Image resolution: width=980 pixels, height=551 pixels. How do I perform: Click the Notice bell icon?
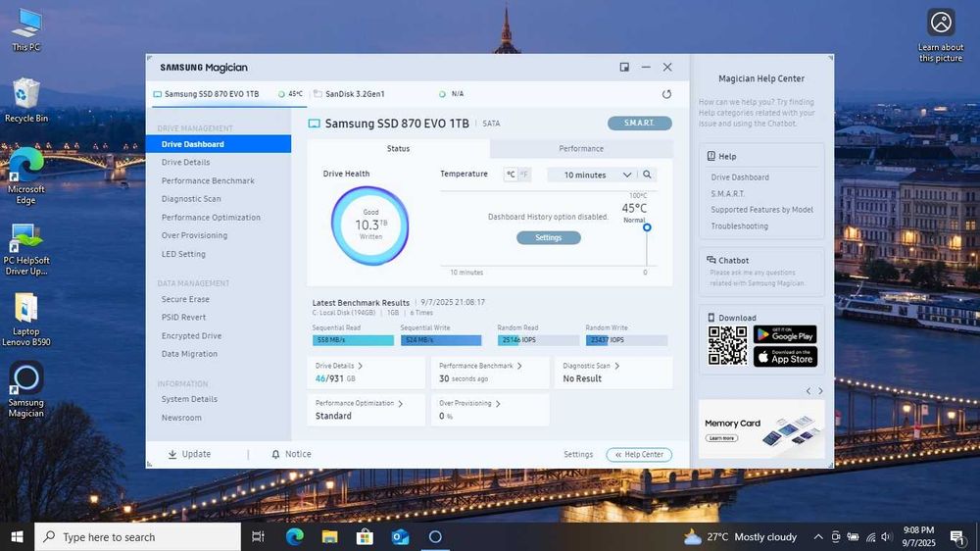(275, 454)
